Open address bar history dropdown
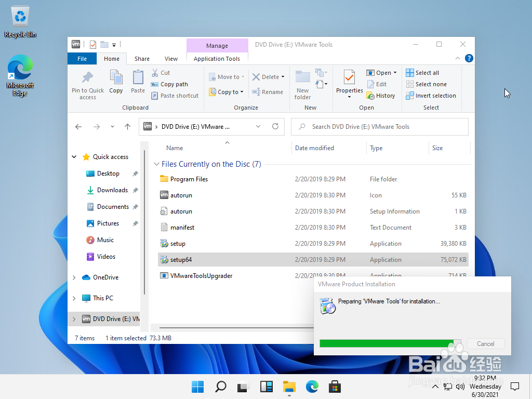532x399 pixels. (x=258, y=127)
